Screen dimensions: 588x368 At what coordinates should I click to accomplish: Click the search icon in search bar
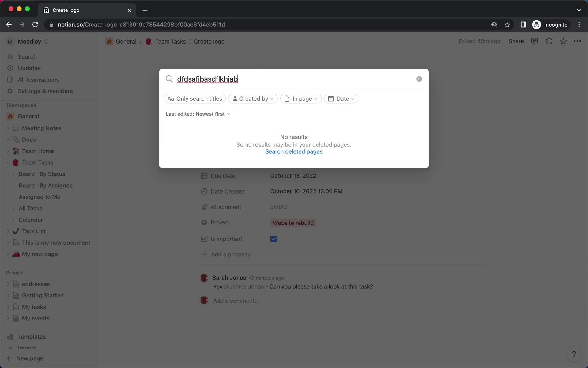pos(169,79)
